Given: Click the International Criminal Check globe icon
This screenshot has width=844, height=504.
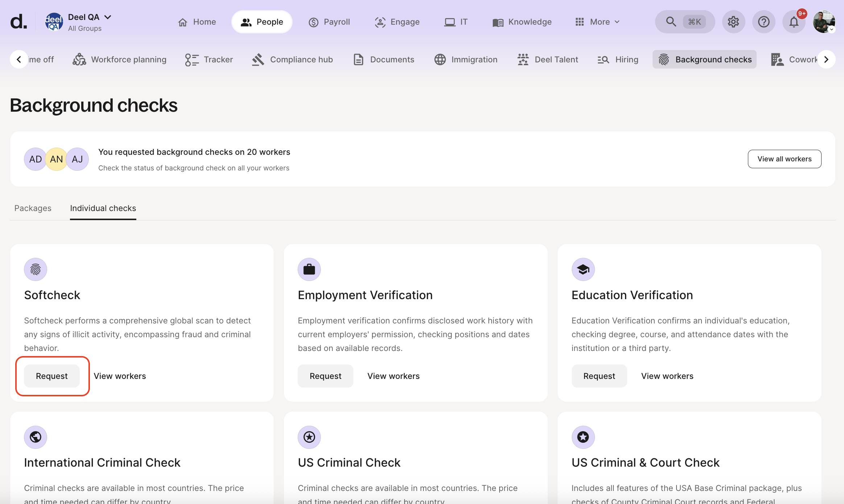Looking at the screenshot, I should 36,437.
